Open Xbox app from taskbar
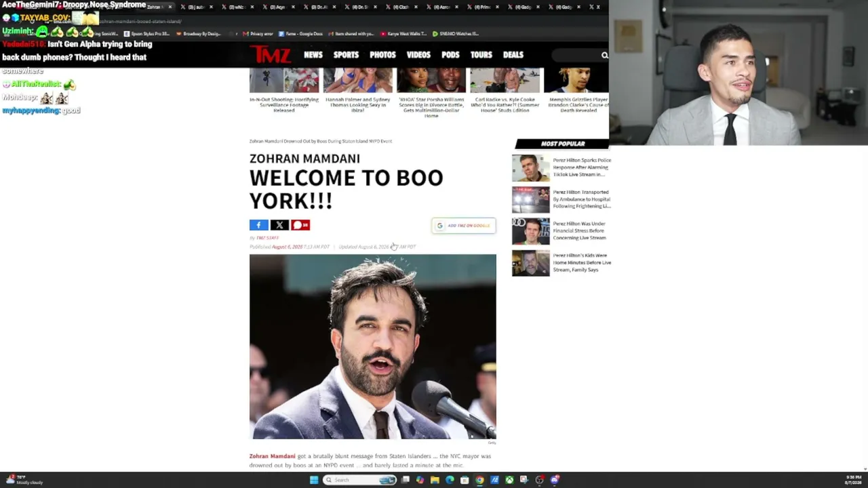 click(509, 480)
